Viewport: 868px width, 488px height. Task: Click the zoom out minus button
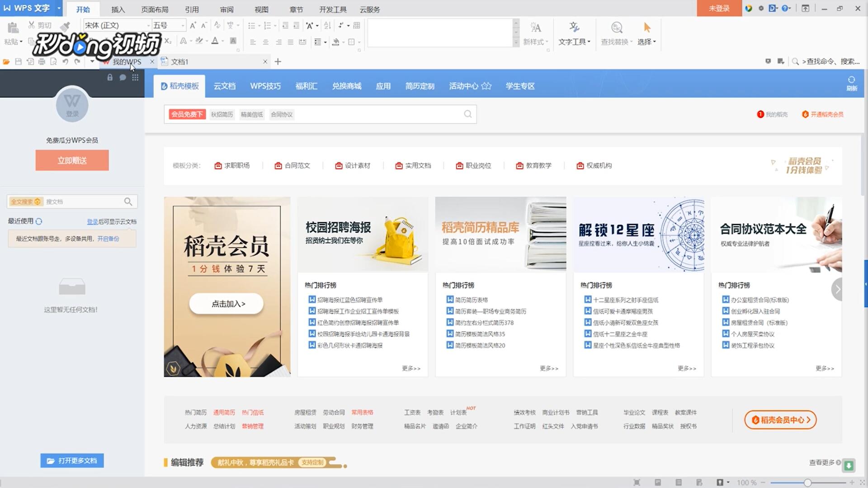(x=763, y=483)
